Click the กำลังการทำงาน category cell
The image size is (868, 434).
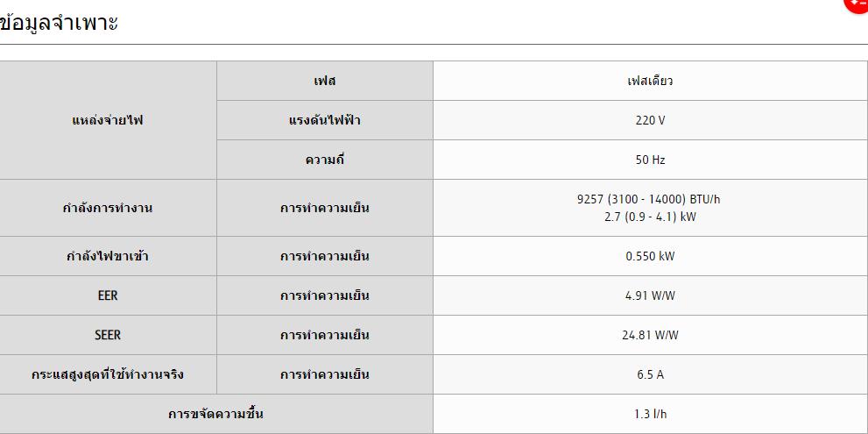(x=108, y=208)
